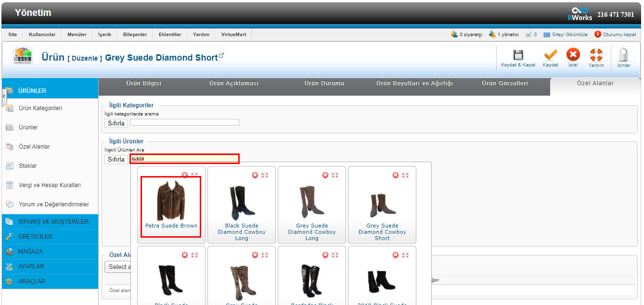Select the Özel Alanlar tab
Screen dimensions: 644x305
[x=595, y=83]
